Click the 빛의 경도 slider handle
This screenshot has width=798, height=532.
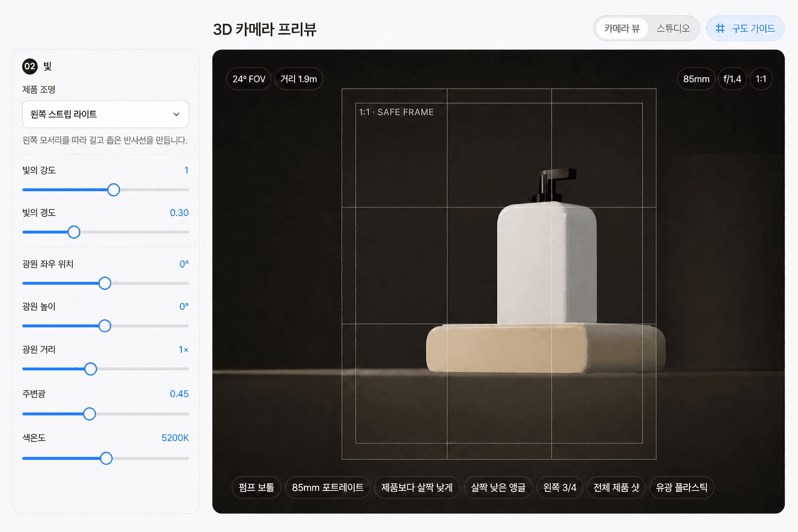[x=74, y=232]
